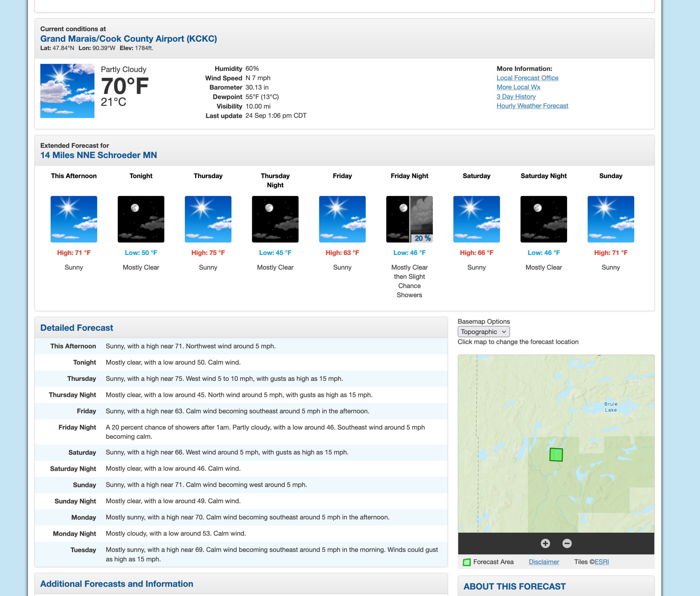Click the Saturday Night forecast icon
This screenshot has height=596, width=700.
click(x=543, y=219)
